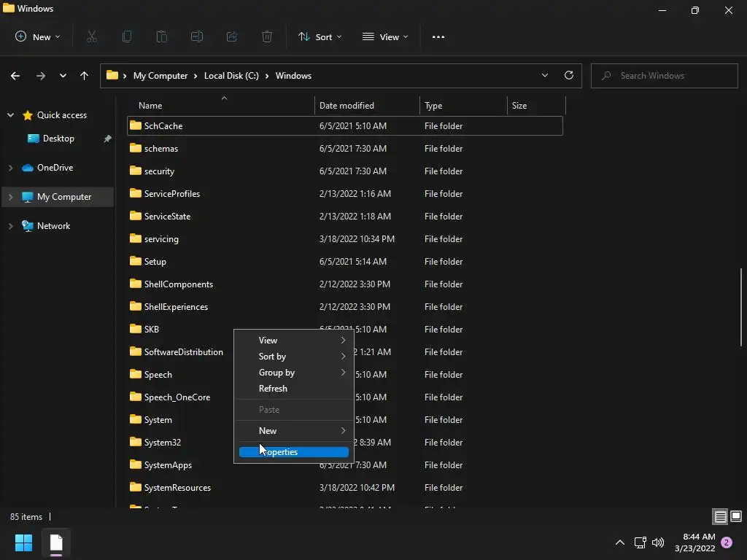This screenshot has width=747, height=560.
Task: Choose Properties in context menu
Action: pyautogui.click(x=294, y=452)
